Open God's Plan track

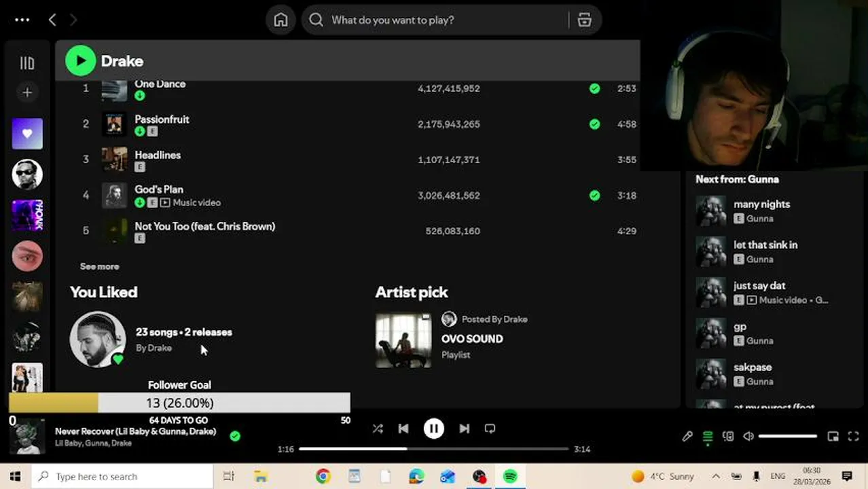coord(159,189)
